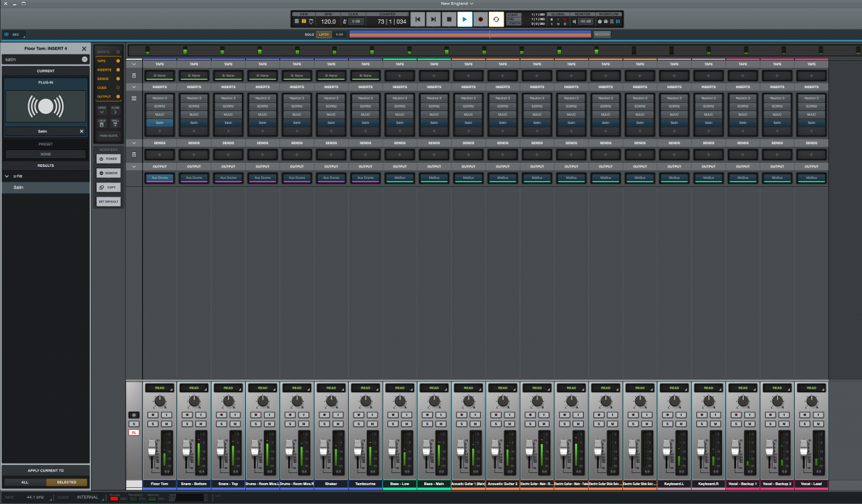Collapse the TAPE section chevron
The width and height of the screenshot is (862, 504).
tap(134, 64)
